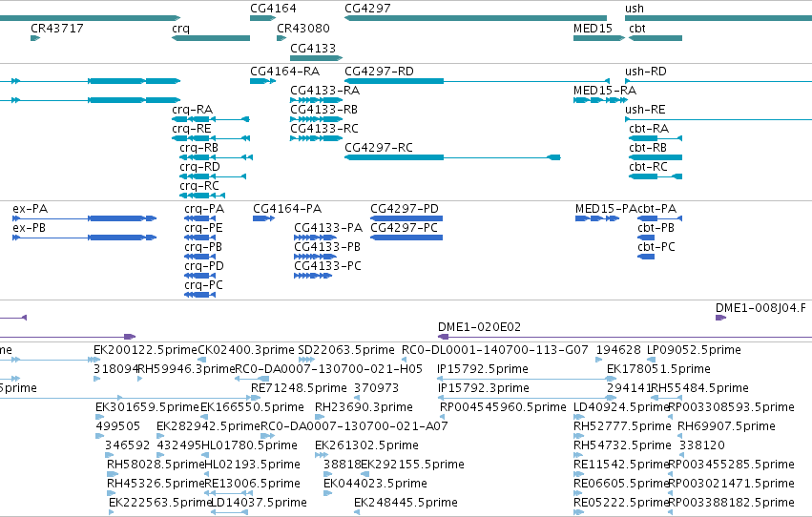Click the CR43717 gene label

pos(57,29)
